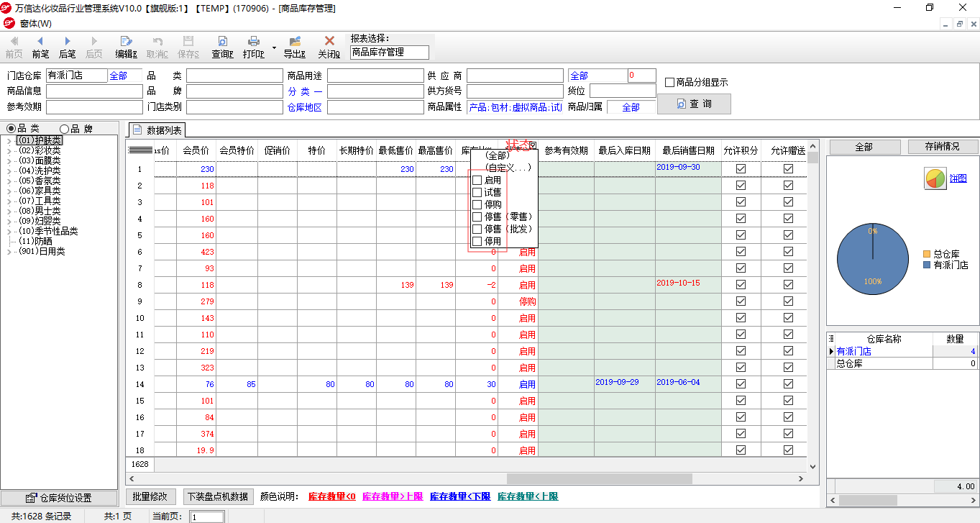Click the 当前页 page number field

(206, 517)
